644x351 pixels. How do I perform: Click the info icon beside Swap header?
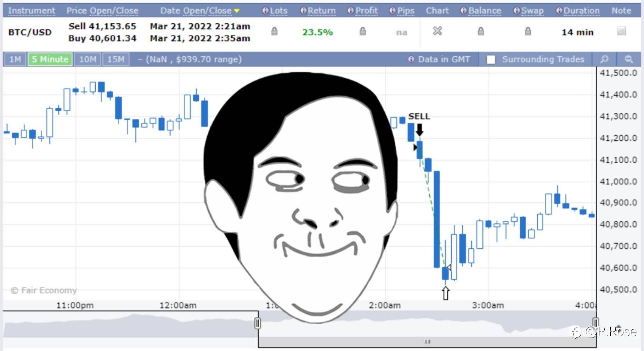pos(517,11)
